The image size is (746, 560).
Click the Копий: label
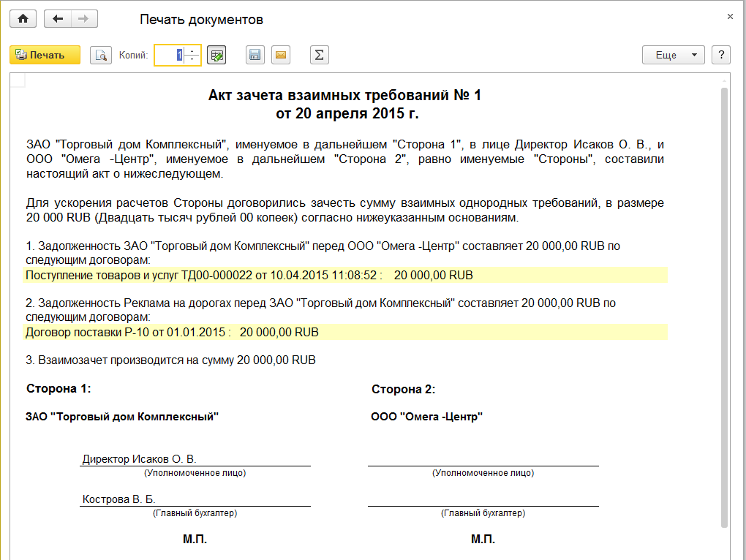click(x=133, y=55)
